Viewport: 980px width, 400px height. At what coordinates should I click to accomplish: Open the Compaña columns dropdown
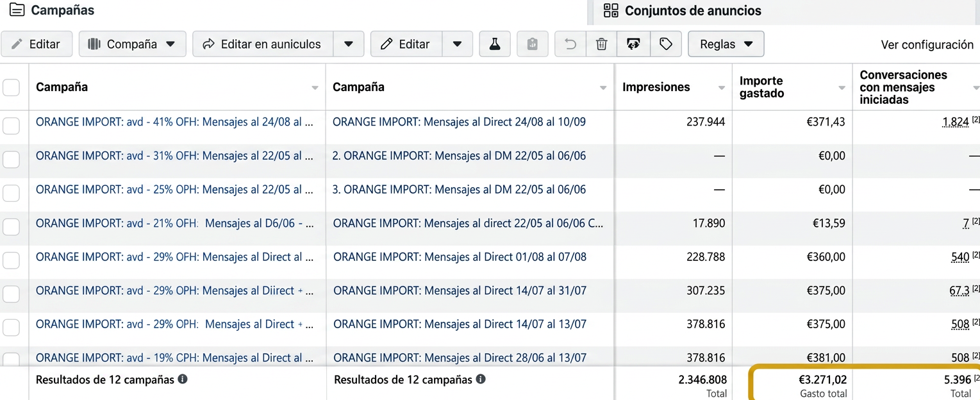point(132,44)
